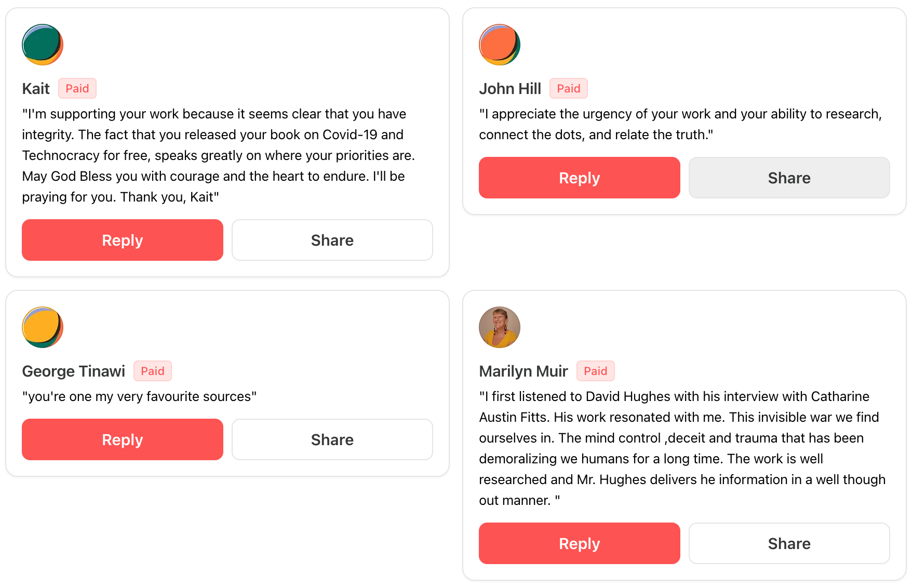Click George Tinawi's yellow avatar icon
Image resolution: width=913 pixels, height=588 pixels.
click(x=43, y=327)
